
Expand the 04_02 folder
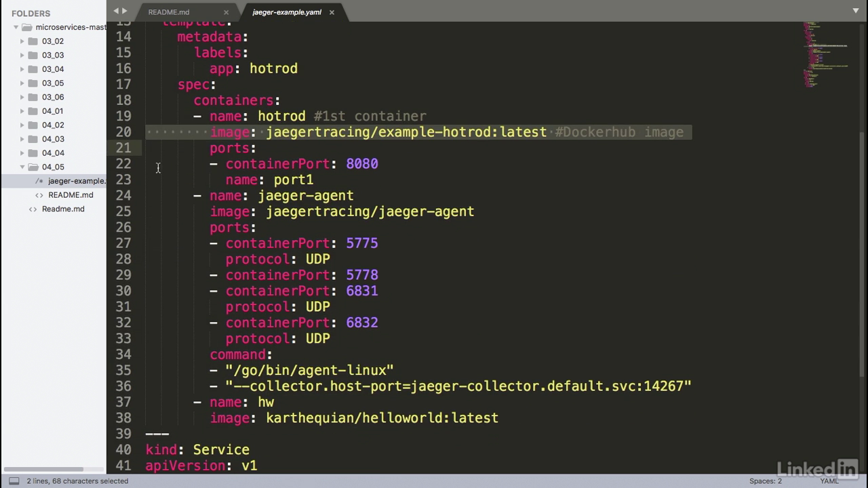22,125
